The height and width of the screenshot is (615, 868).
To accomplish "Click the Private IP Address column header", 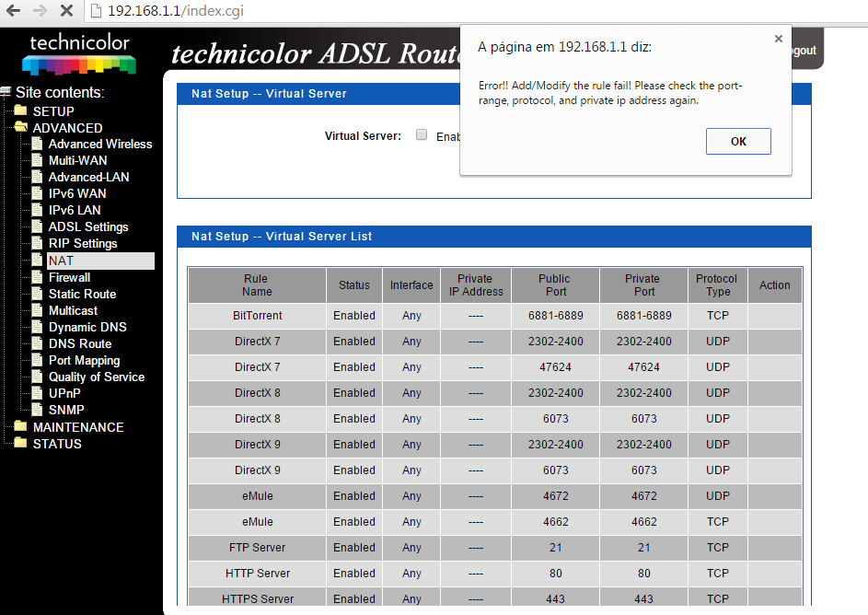I will click(476, 285).
